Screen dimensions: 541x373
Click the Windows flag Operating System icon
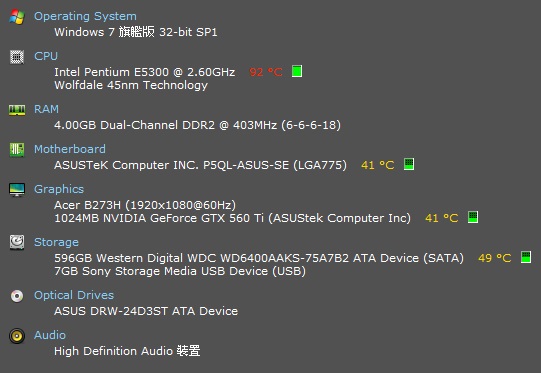[17, 17]
